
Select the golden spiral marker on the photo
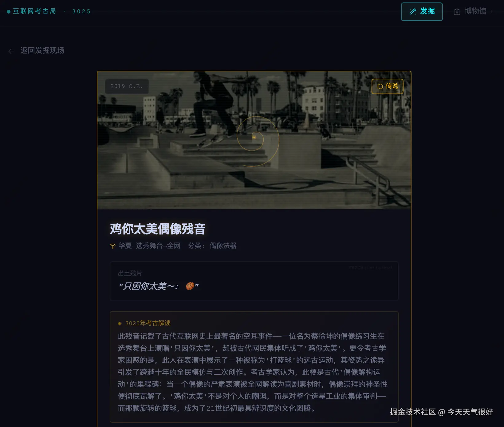(254, 138)
